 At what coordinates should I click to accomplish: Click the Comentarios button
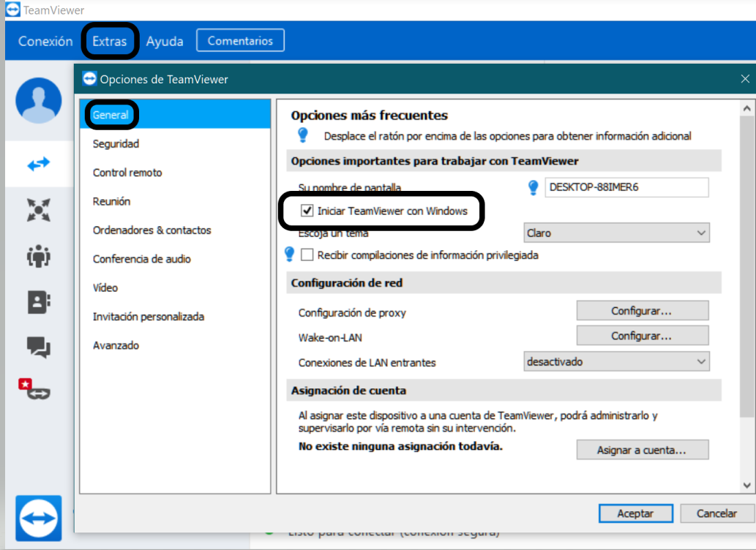coord(240,40)
